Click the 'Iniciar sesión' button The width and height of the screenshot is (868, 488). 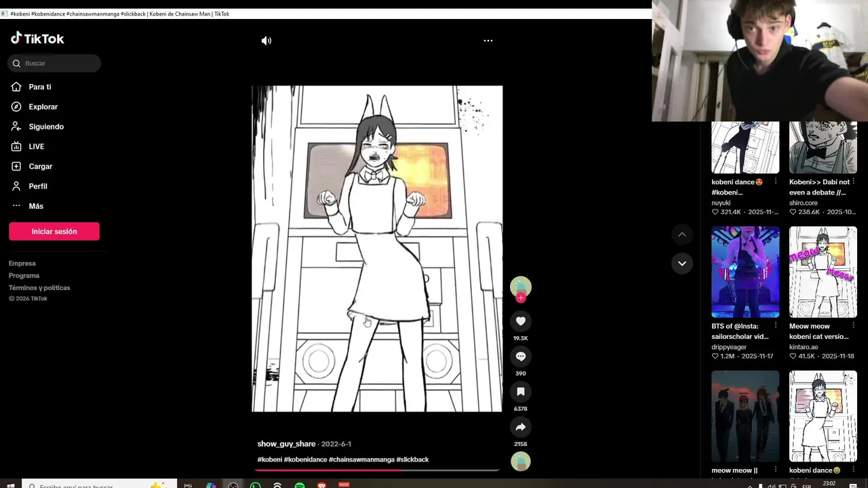tap(54, 231)
